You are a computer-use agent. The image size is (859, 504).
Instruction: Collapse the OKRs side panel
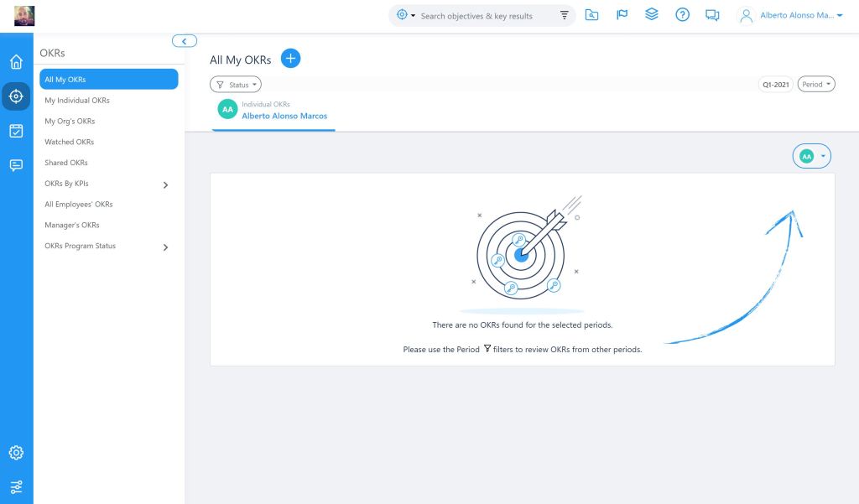coord(184,41)
